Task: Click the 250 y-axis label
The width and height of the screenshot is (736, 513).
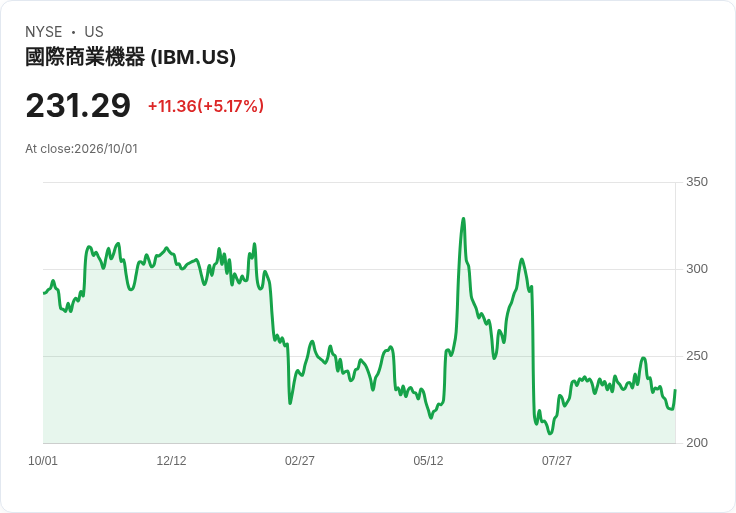Action: click(697, 356)
